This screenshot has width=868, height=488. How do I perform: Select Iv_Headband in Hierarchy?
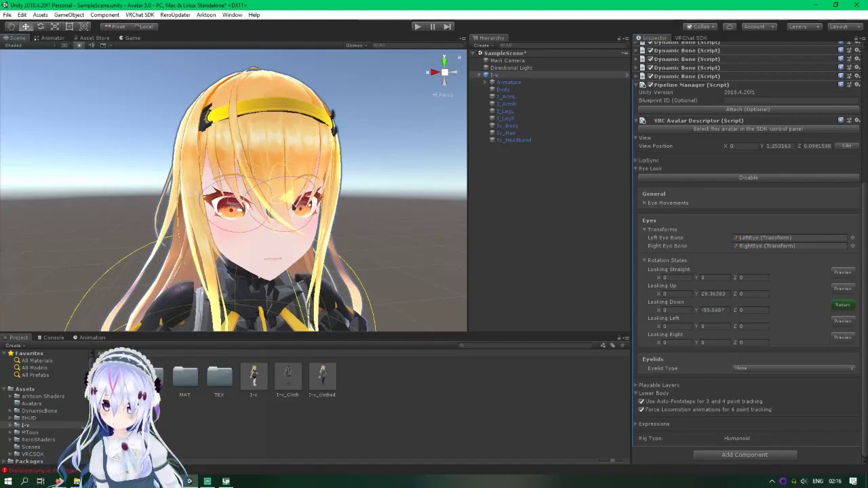(x=513, y=140)
